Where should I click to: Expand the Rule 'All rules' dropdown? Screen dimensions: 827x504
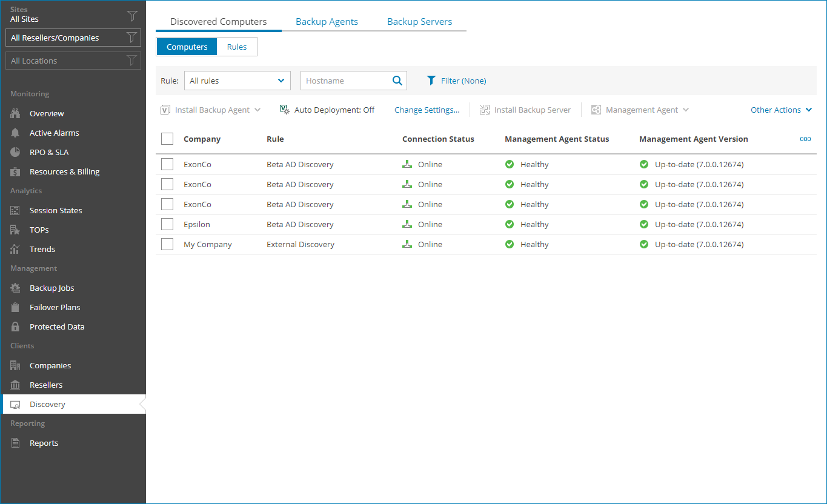click(237, 81)
